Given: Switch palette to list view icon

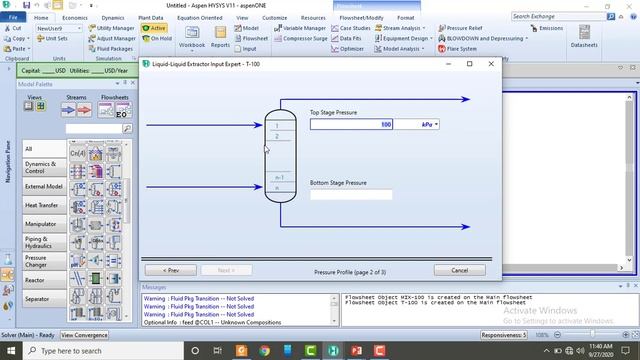Looking at the screenshot, I should [29, 106].
